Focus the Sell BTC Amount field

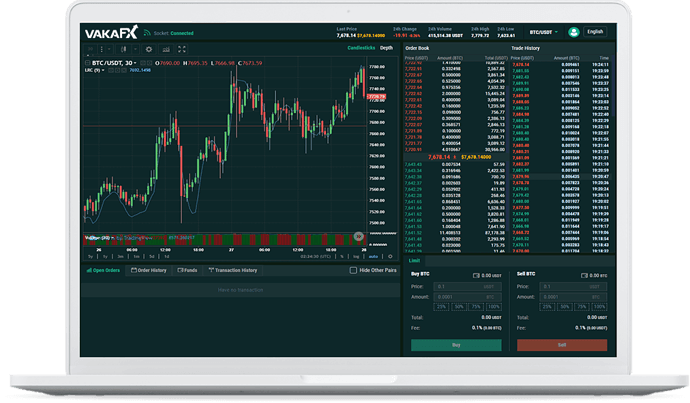click(573, 297)
